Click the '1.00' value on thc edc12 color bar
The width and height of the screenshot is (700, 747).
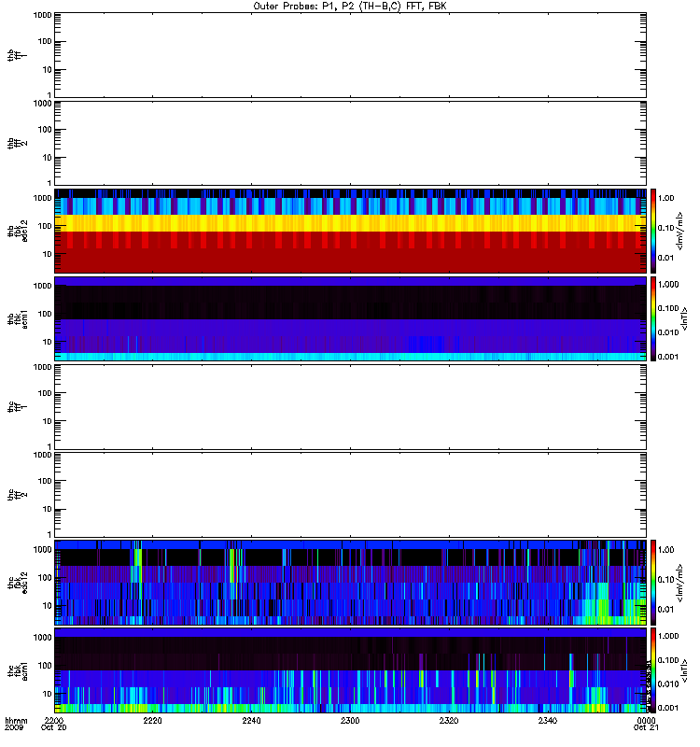pos(665,550)
